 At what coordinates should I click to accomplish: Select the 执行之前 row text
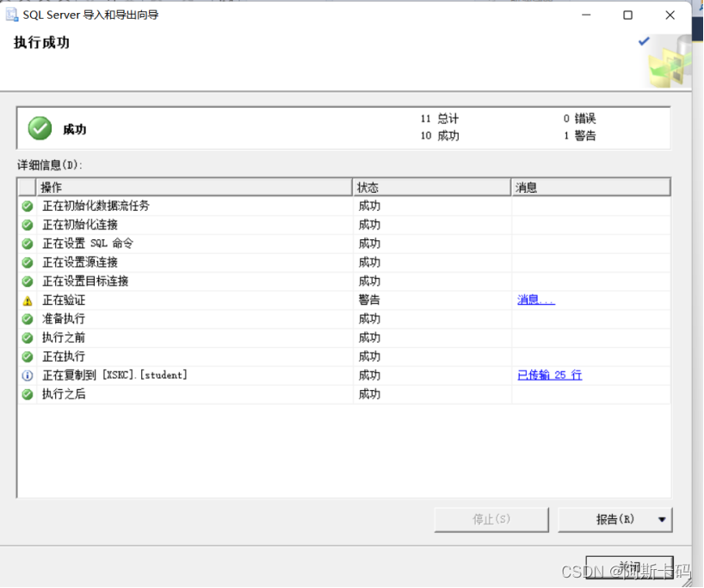coord(64,338)
